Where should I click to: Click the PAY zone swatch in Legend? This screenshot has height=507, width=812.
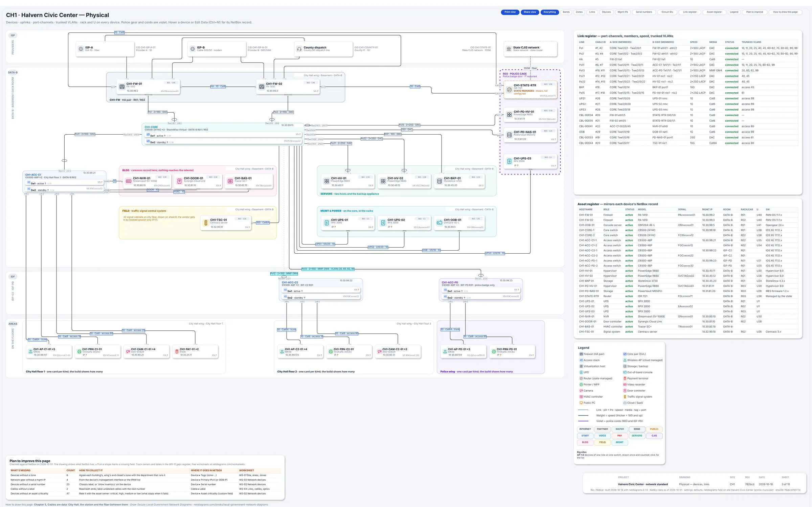[619, 436]
